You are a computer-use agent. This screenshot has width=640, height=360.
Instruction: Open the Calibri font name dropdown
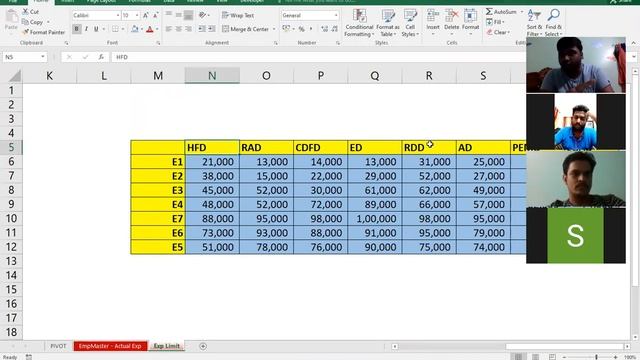[x=118, y=15]
